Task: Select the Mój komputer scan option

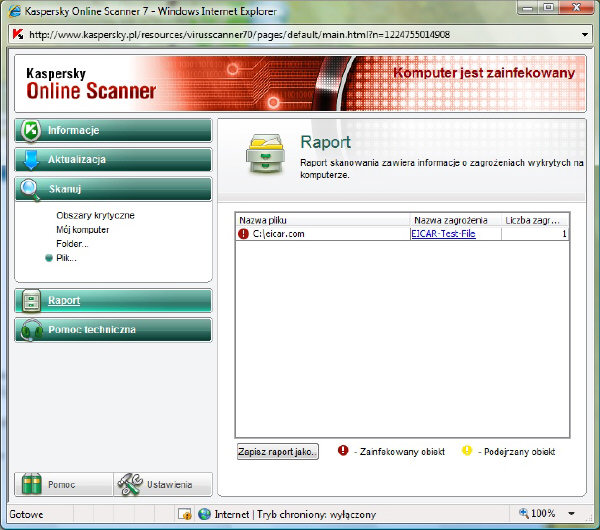Action: [x=83, y=230]
